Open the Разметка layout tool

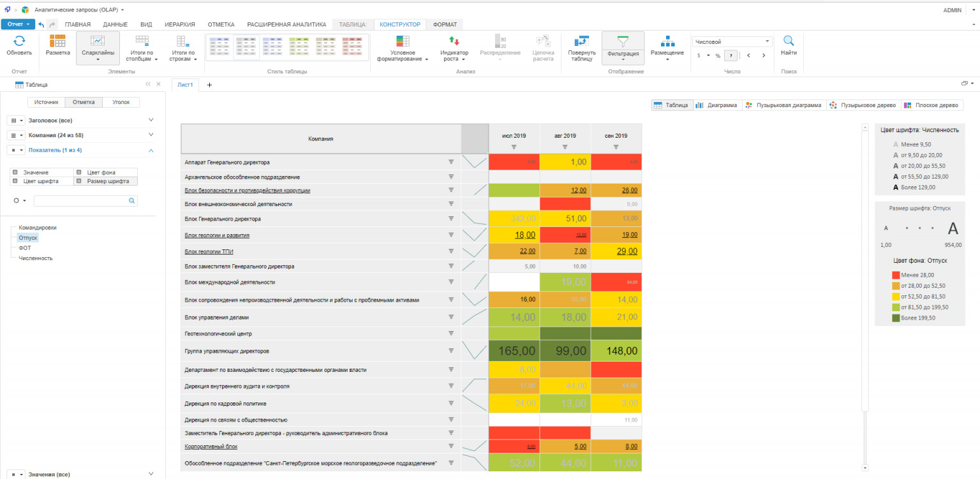pos(57,41)
